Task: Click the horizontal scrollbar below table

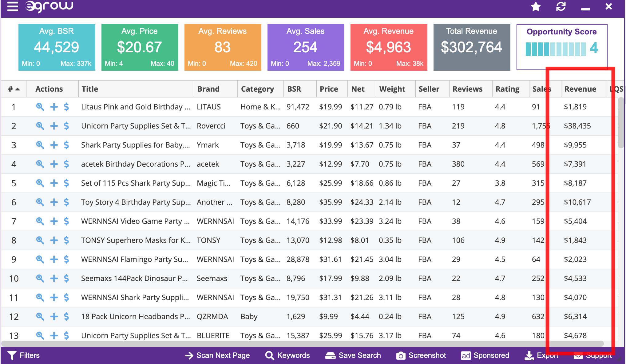Action: (303, 343)
